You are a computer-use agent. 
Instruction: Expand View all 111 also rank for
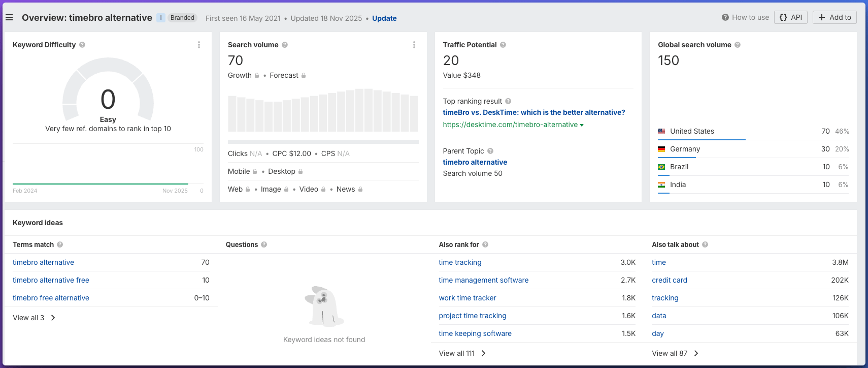coord(462,353)
